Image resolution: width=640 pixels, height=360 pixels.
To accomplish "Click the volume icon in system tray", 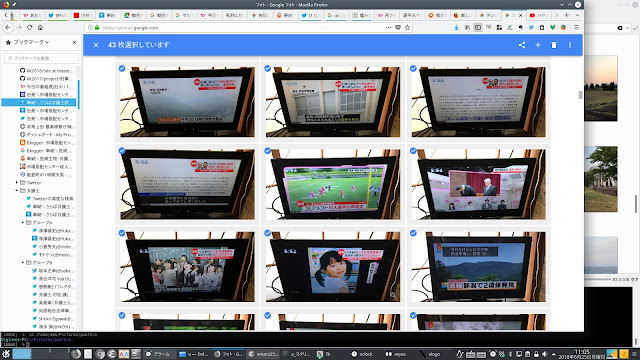I will pyautogui.click(x=544, y=354).
